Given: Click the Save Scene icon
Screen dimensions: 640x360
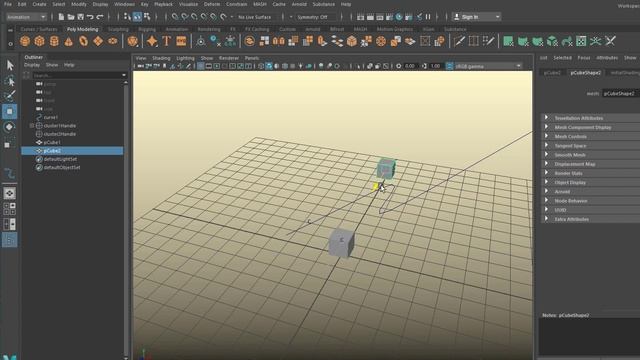Looking at the screenshot, I should [80, 17].
